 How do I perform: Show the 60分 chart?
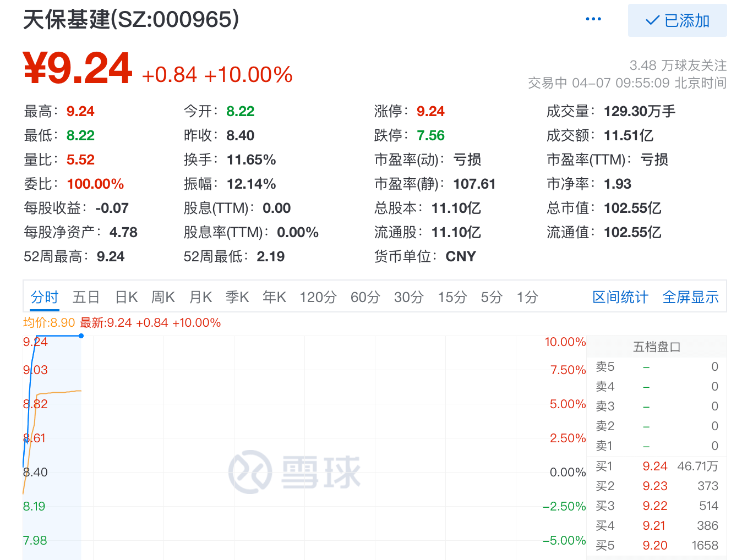point(365,297)
